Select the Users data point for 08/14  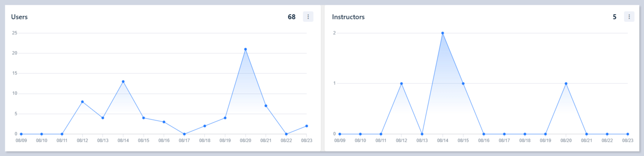(x=123, y=82)
